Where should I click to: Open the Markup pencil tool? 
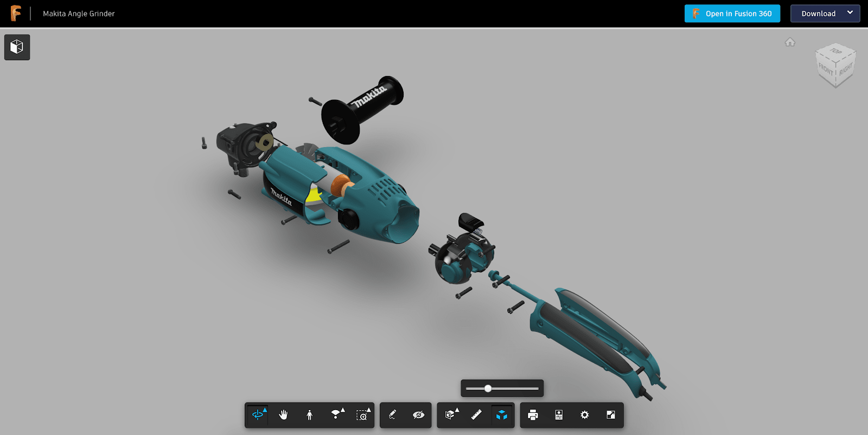click(x=393, y=415)
